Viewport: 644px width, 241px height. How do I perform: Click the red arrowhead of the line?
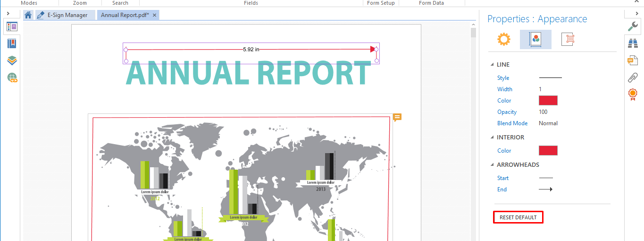click(x=373, y=49)
